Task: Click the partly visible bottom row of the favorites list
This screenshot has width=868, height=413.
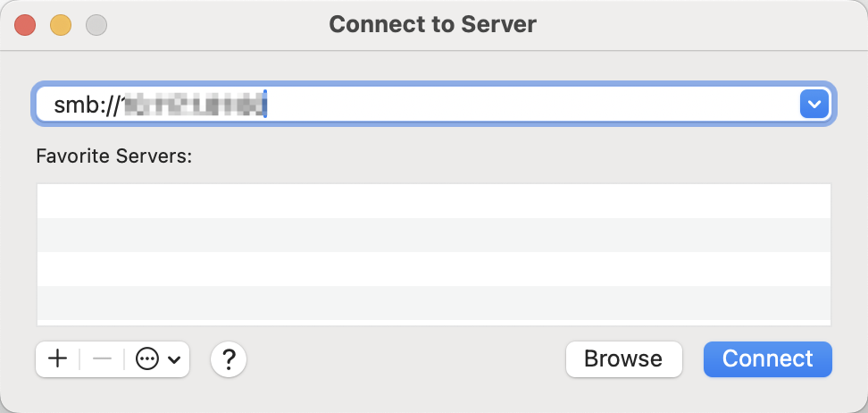Action: [434, 323]
